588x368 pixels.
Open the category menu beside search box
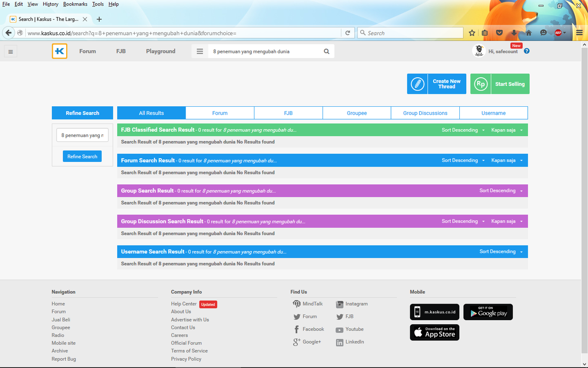[x=200, y=52]
